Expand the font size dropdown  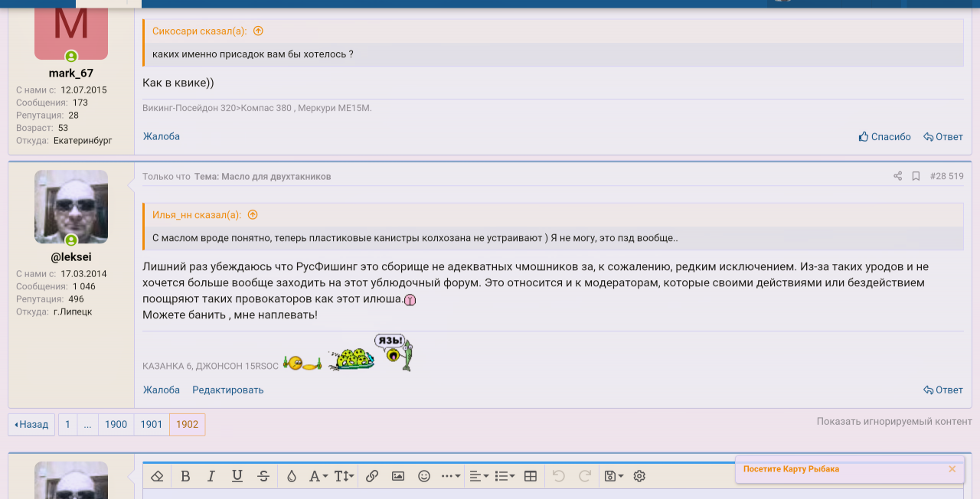[x=345, y=476]
